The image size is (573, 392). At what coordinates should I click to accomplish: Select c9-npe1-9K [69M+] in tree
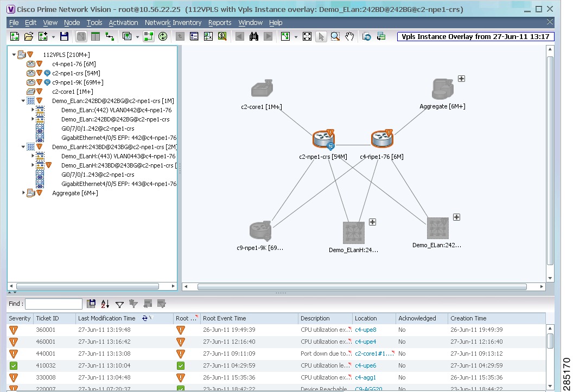(x=78, y=82)
